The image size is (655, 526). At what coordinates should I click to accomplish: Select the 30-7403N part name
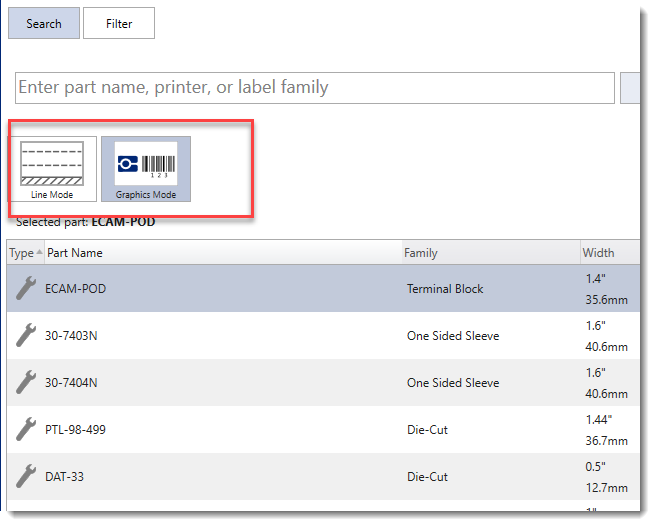click(72, 336)
